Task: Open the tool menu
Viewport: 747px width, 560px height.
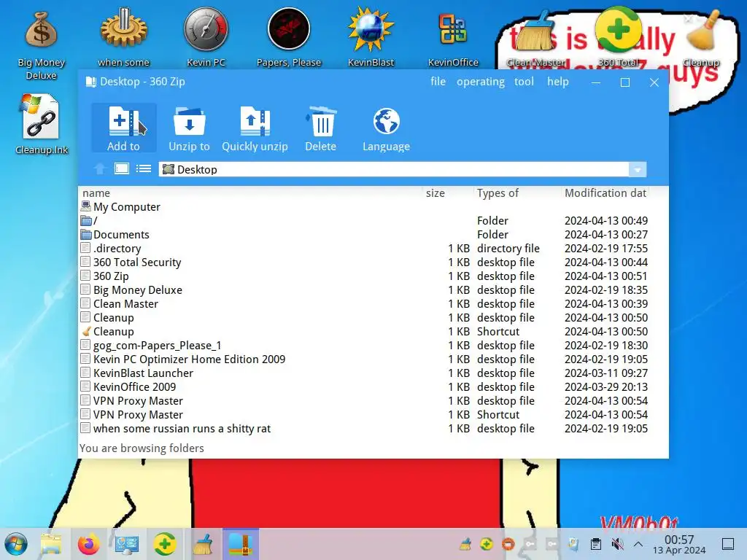Action: point(524,82)
